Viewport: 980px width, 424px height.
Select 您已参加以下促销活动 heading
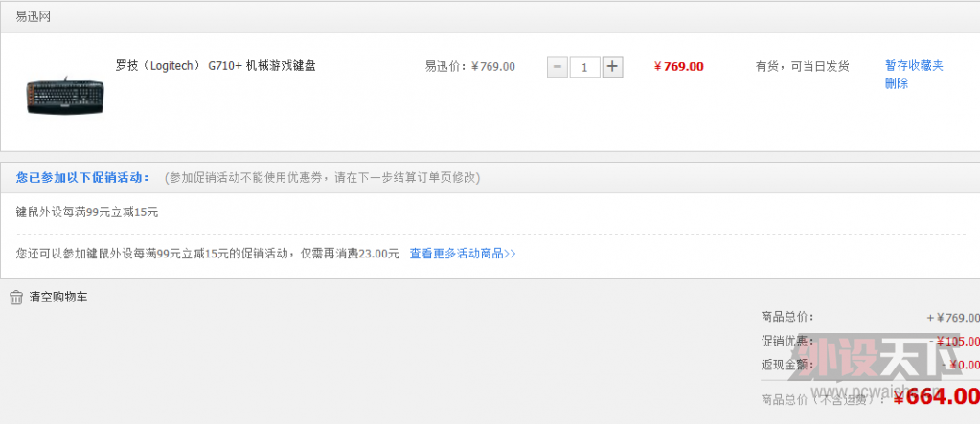tap(82, 177)
